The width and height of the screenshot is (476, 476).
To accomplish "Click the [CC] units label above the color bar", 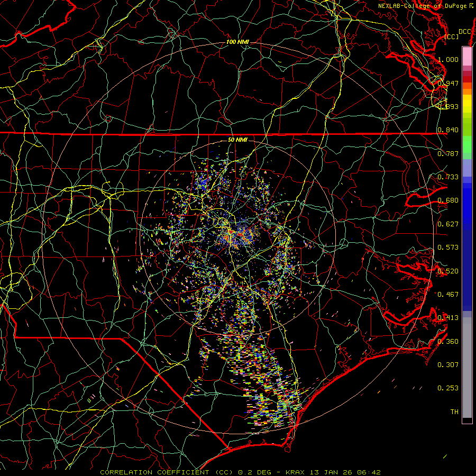I will (x=451, y=36).
